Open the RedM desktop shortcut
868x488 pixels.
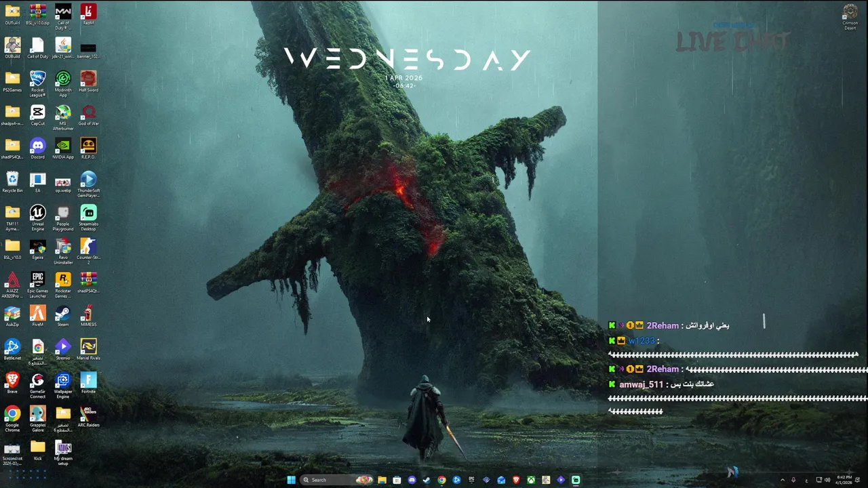(x=88, y=14)
